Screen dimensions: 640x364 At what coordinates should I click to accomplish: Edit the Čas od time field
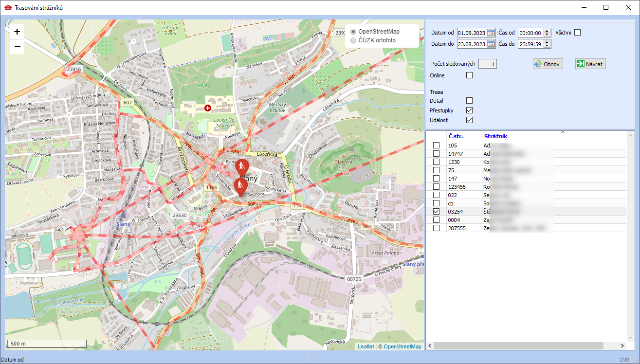(530, 33)
